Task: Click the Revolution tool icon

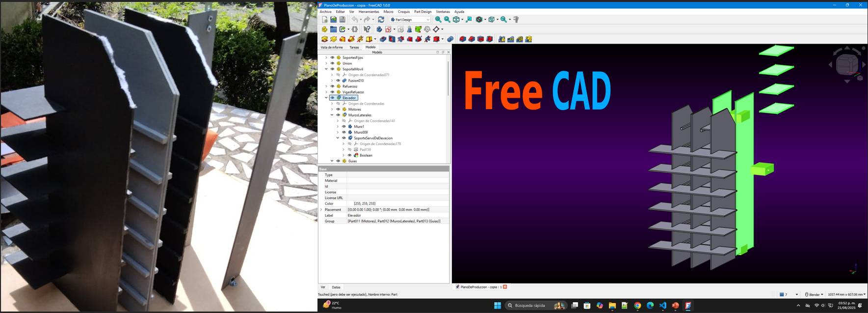Action: [x=333, y=39]
